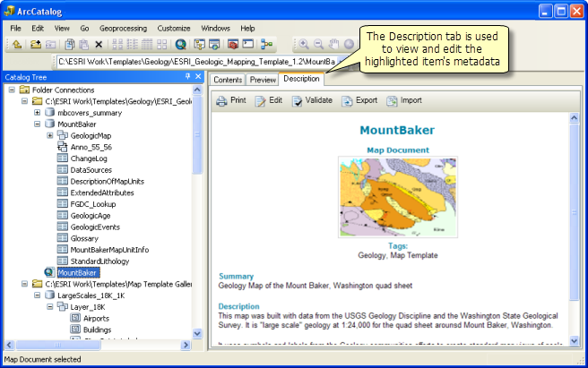Switch to Large Icons view
588x368 pixels.
click(117, 45)
